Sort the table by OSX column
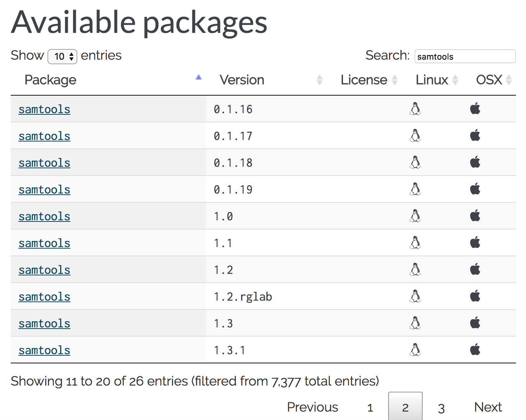Image resolution: width=526 pixels, height=420 pixels. click(x=489, y=80)
